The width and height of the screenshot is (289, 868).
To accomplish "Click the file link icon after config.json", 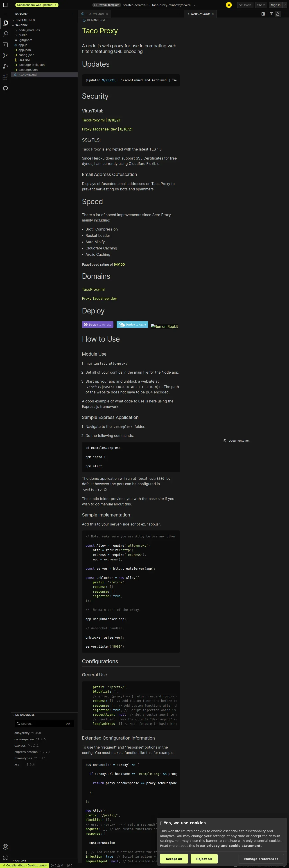I will click(x=105, y=489).
